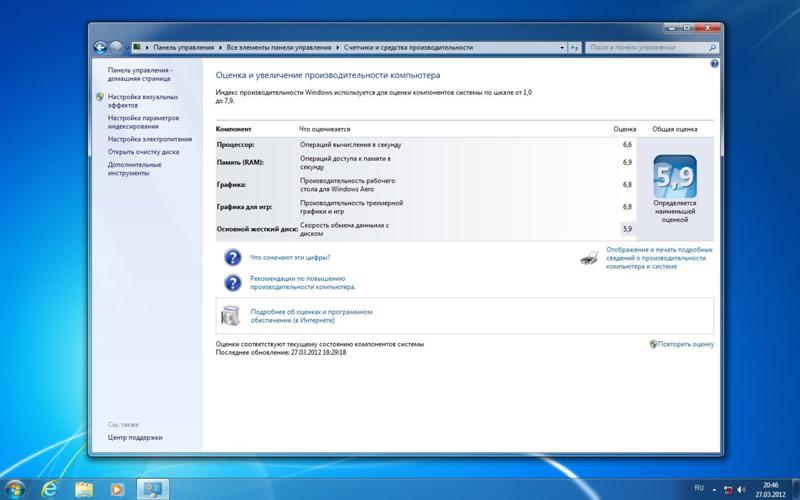Click the forward navigation arrow
Image resolution: width=800 pixels, height=500 pixels.
click(116, 48)
